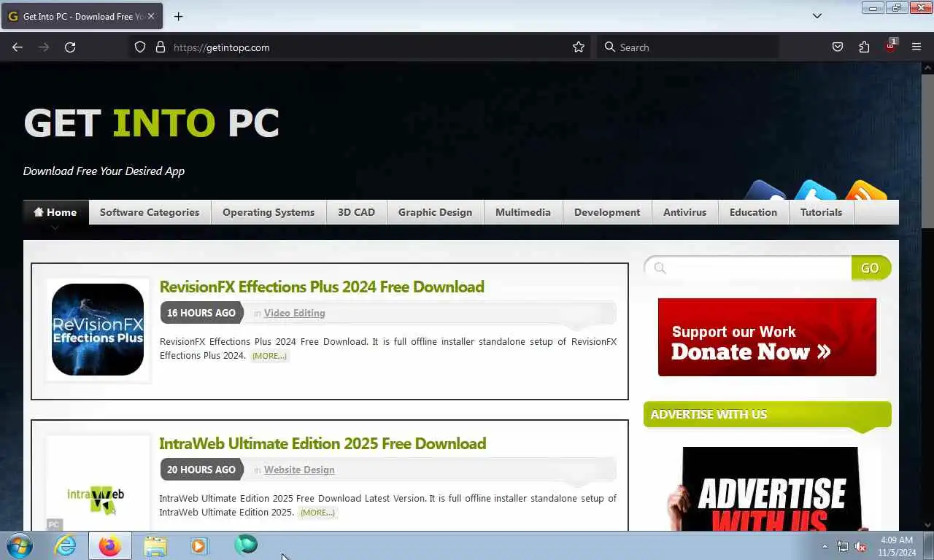The image size is (934, 560).
Task: Click the RevisionFX (MORE...) link
Action: pyautogui.click(x=269, y=356)
